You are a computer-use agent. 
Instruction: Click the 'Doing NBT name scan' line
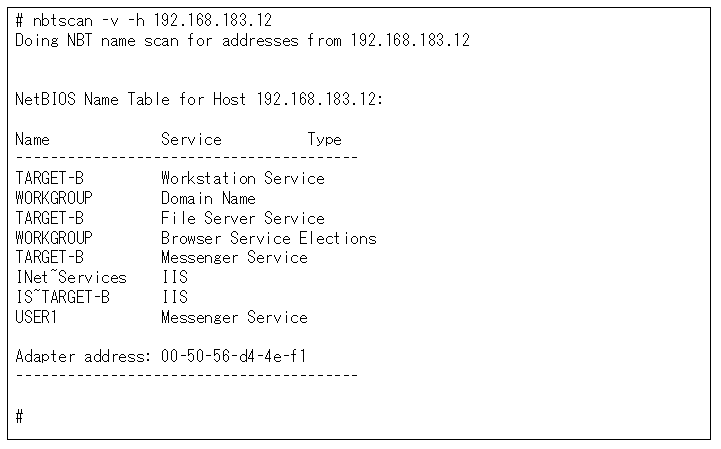(x=242, y=40)
